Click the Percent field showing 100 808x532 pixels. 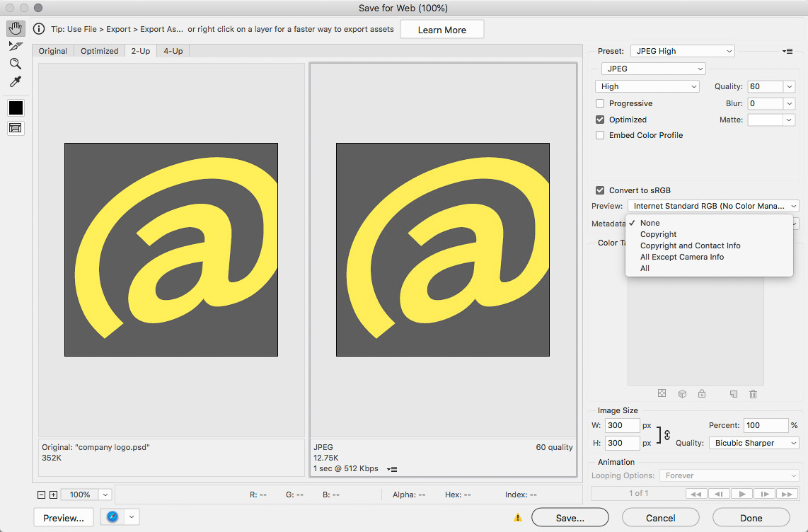tap(766, 425)
